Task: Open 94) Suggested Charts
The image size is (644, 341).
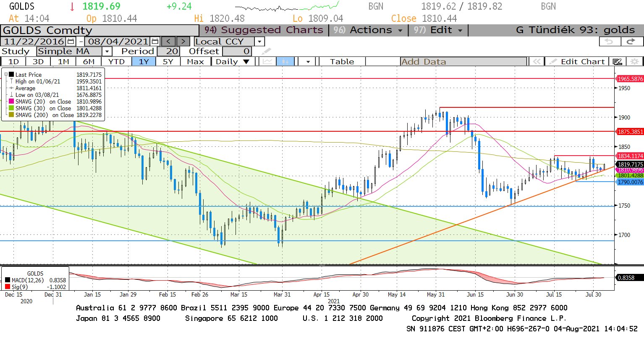Action: [x=264, y=30]
